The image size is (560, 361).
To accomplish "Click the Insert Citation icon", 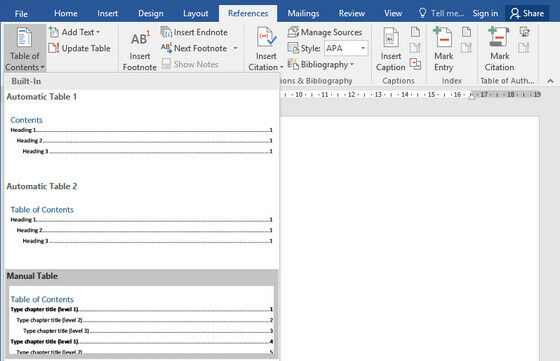I will (x=266, y=37).
